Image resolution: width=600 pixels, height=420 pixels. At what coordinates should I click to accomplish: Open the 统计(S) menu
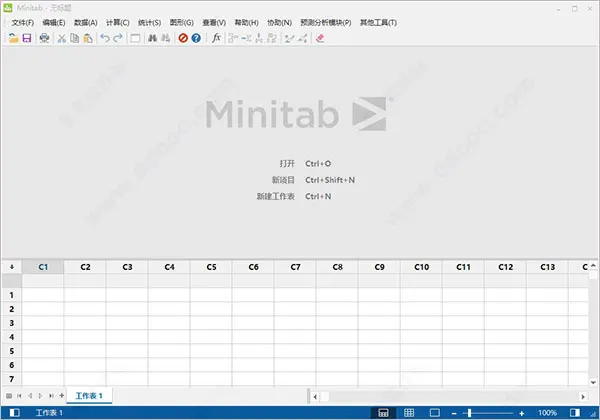(149, 23)
